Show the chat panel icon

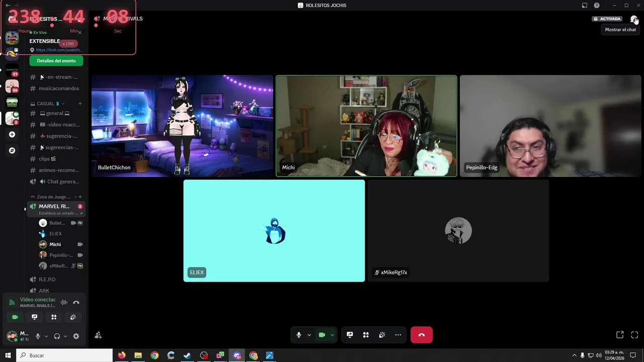(x=633, y=19)
